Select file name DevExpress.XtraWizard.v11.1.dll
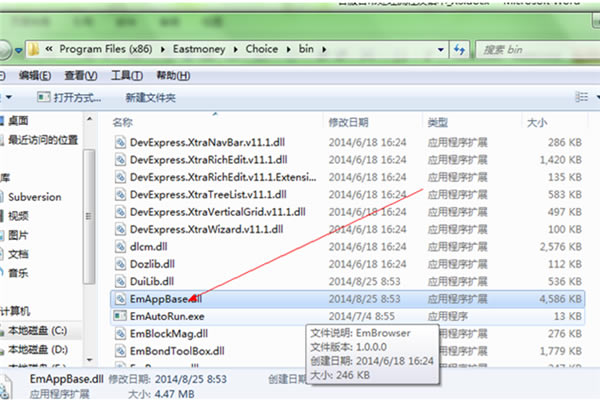The image size is (600, 401). [x=206, y=229]
